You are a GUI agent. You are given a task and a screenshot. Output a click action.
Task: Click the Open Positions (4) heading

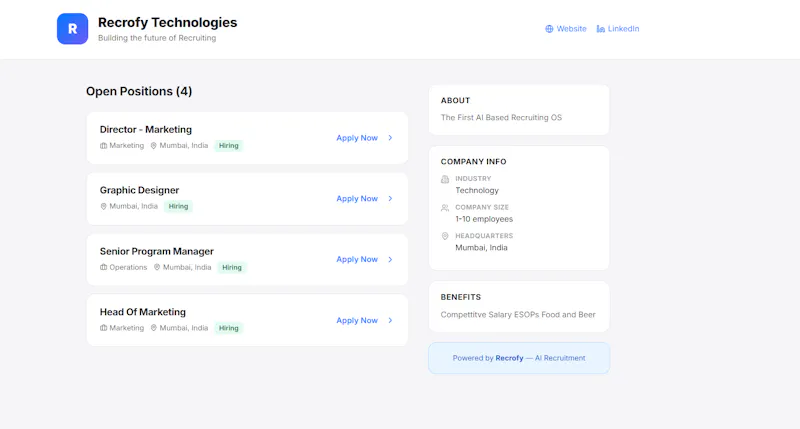coord(139,91)
